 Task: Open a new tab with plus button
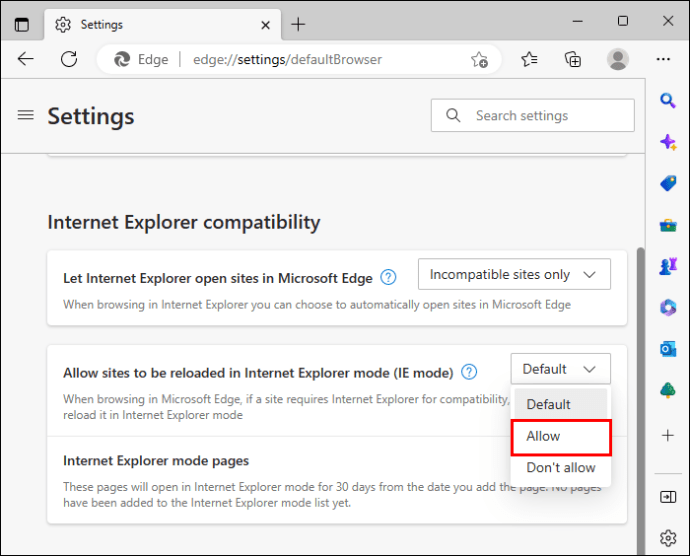point(298,24)
